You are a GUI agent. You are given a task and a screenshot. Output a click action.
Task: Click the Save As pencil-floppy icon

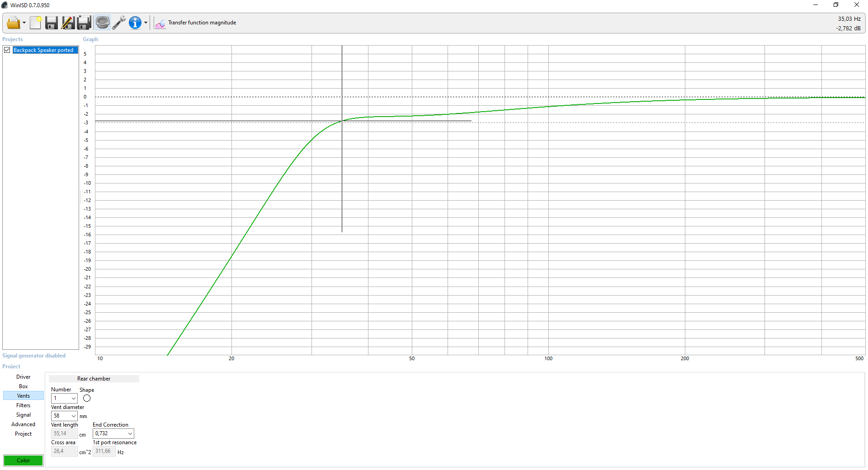click(68, 23)
